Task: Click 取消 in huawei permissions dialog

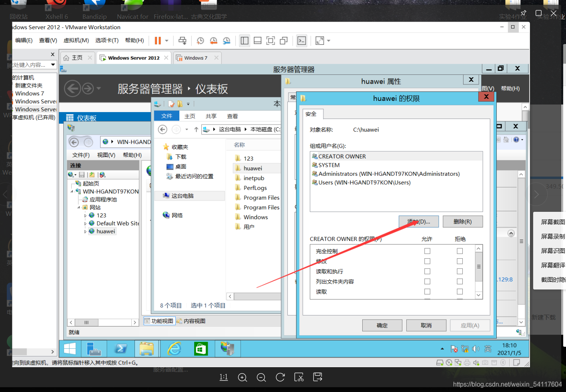Action: coord(426,326)
